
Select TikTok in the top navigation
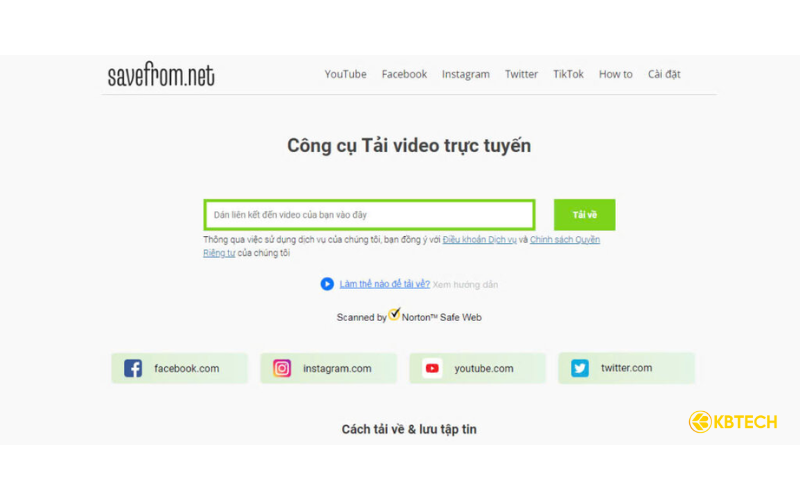tap(568, 74)
